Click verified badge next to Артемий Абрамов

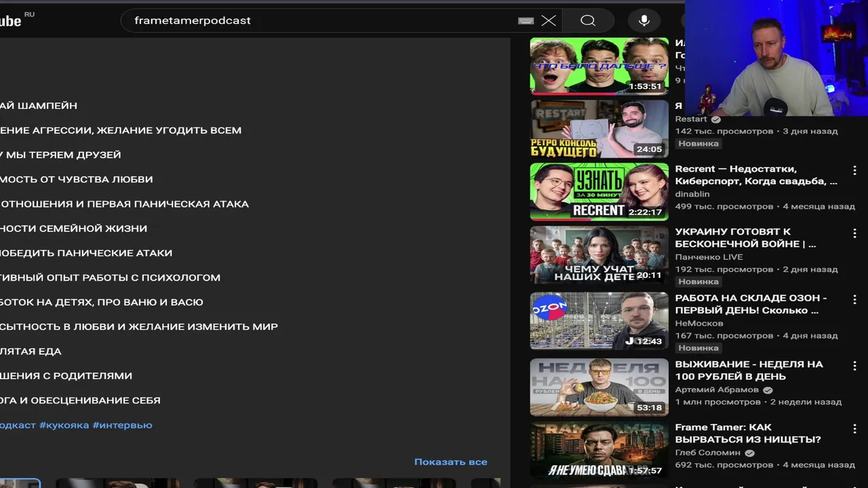pyautogui.click(x=768, y=390)
